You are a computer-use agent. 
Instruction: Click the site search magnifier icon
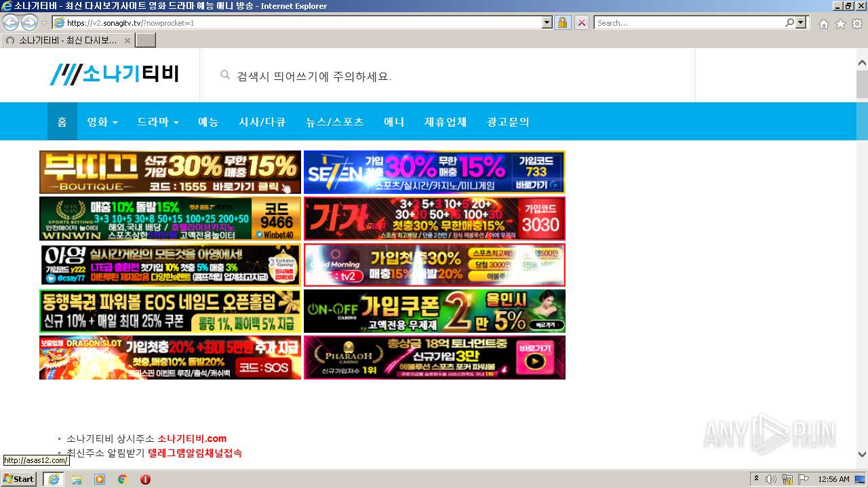tap(225, 75)
